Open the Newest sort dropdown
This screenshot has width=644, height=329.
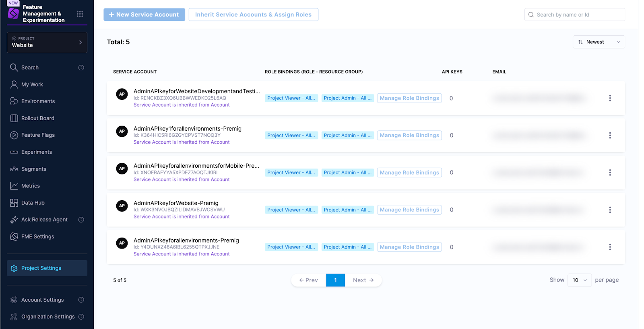click(599, 42)
